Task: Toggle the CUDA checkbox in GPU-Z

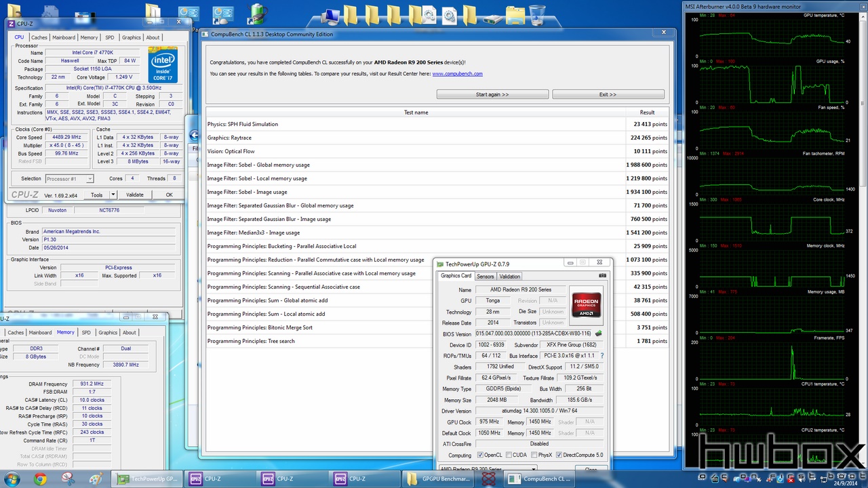Action: click(x=508, y=455)
